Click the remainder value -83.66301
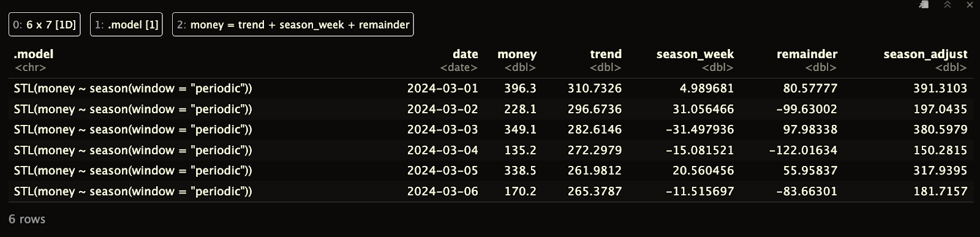980x237 pixels. pos(804,191)
